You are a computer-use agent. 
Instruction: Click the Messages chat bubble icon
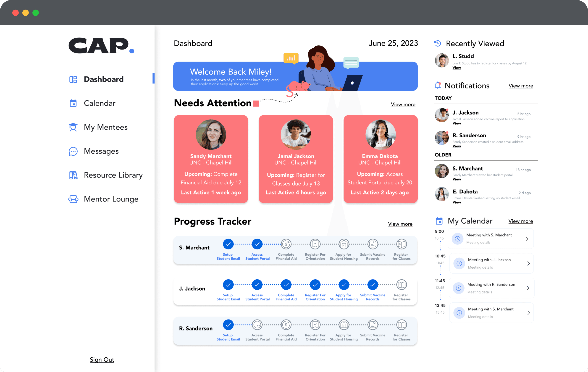(x=73, y=151)
